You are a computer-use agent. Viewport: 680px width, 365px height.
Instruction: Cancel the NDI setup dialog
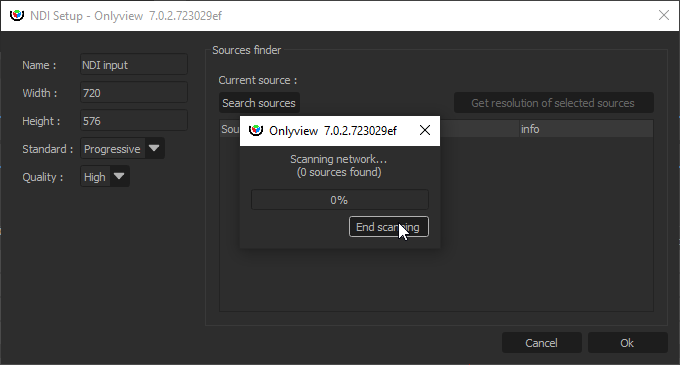[x=541, y=342]
